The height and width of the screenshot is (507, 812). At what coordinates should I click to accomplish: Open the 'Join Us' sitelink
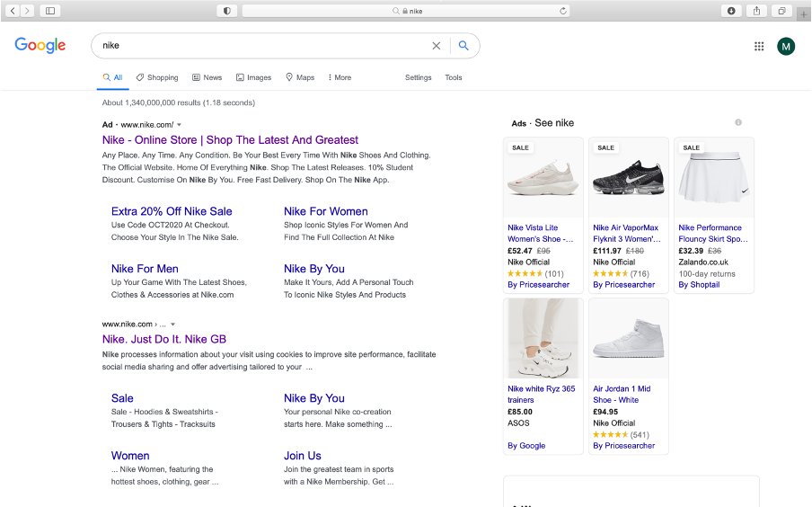[303, 456]
